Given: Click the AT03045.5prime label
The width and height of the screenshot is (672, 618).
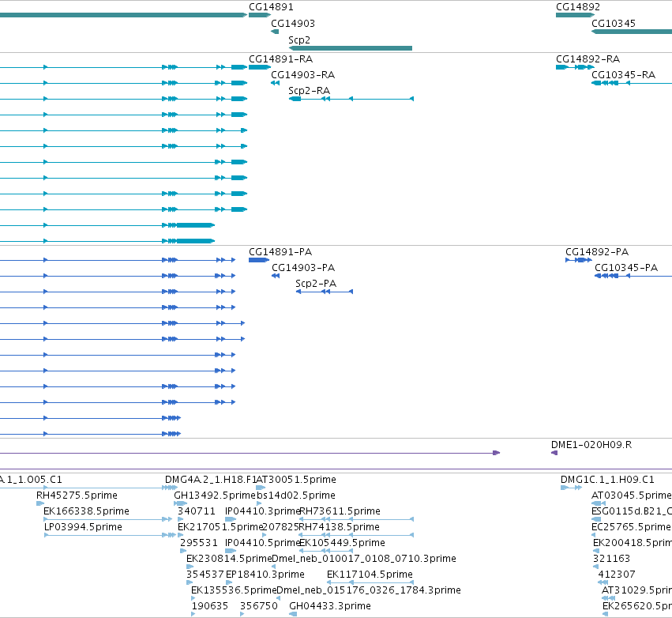Looking at the screenshot, I should (632, 496).
